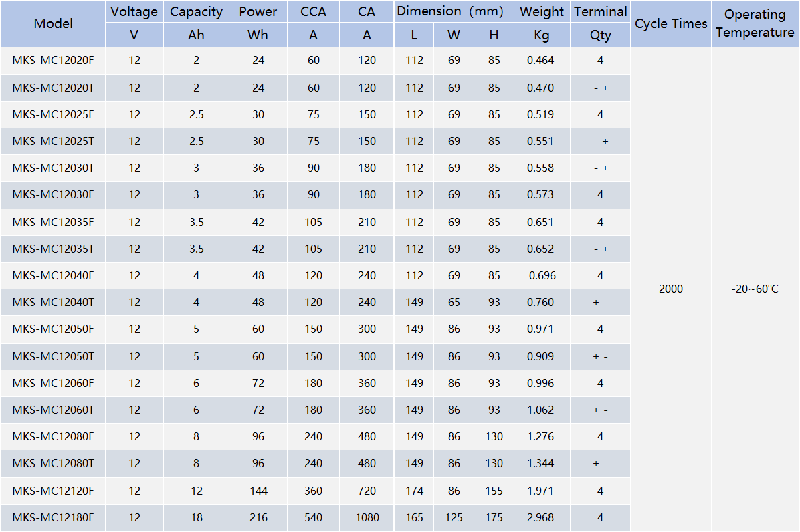Click the -20~60℃ temperature value

coord(755,289)
